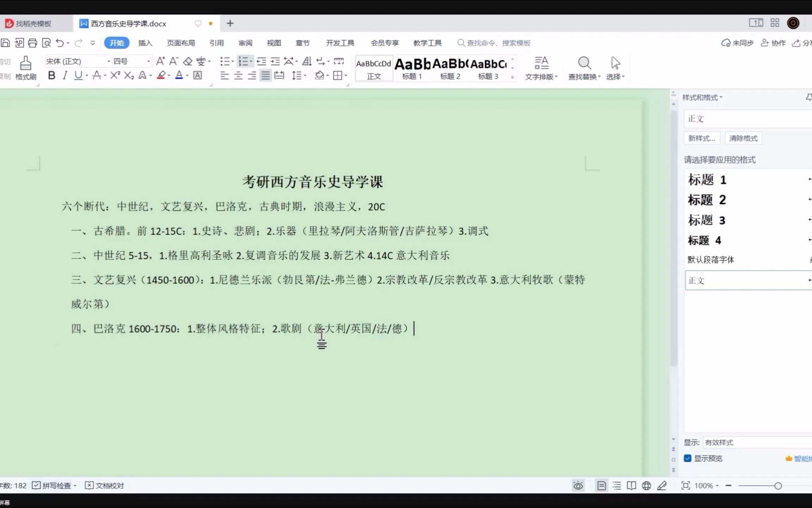812x508 pixels.
Task: Open 文字排版 dropdown
Action: [x=541, y=68]
